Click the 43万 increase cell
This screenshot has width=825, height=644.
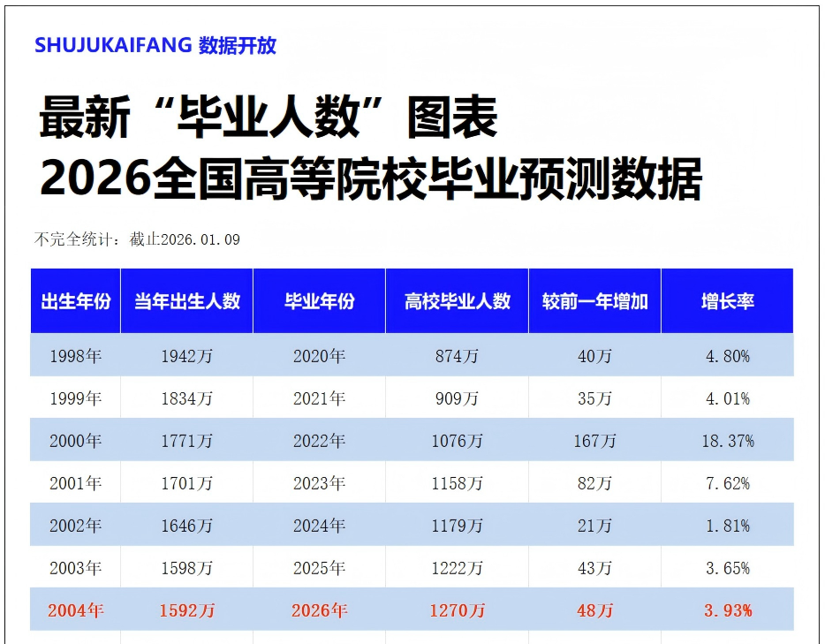595,568
